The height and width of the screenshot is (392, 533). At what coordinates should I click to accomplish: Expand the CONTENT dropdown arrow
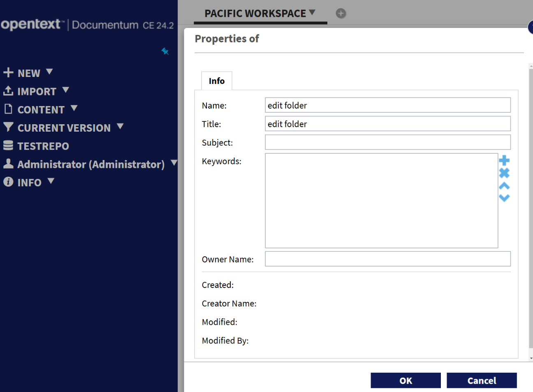74,108
